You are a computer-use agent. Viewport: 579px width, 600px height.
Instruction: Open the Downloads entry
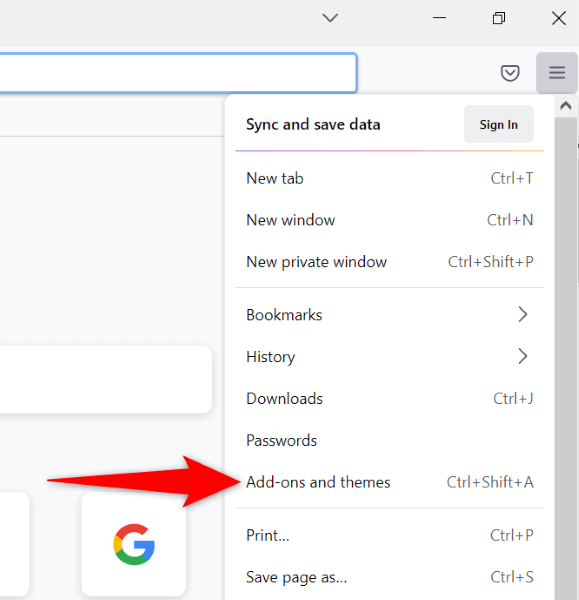pos(390,398)
